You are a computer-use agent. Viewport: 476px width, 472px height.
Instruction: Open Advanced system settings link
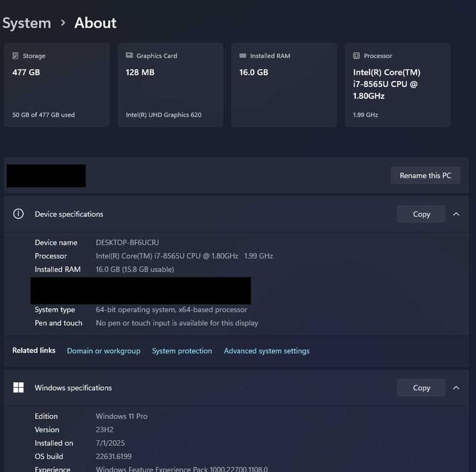[x=266, y=351]
